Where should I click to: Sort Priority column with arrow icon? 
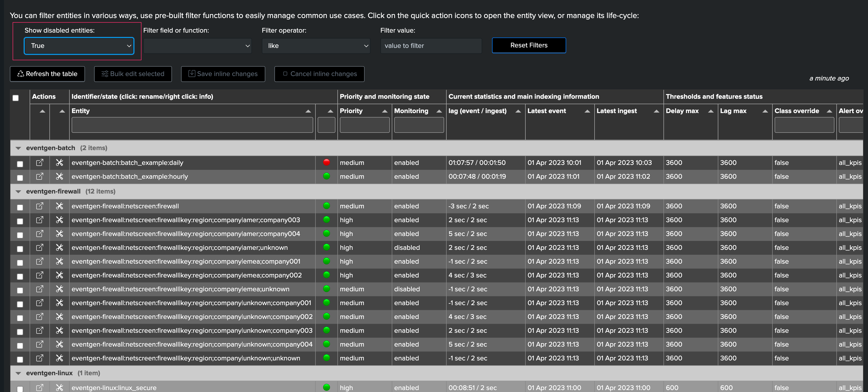tap(384, 111)
